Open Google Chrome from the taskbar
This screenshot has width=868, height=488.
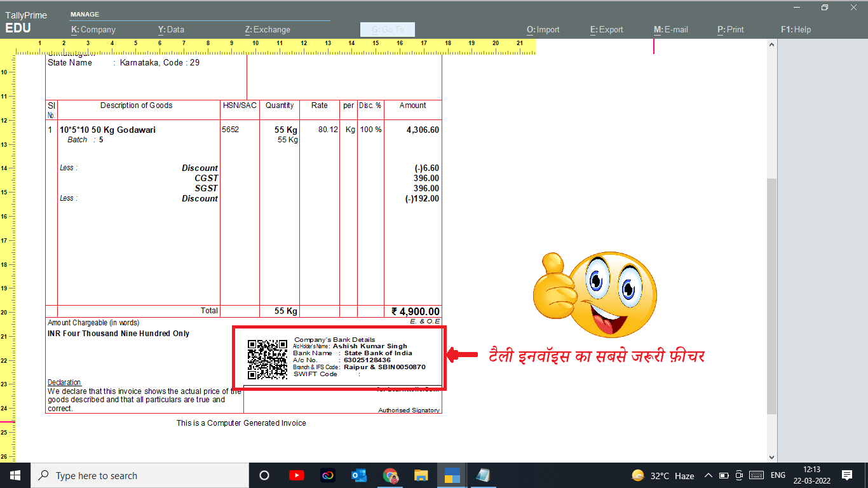click(x=390, y=475)
